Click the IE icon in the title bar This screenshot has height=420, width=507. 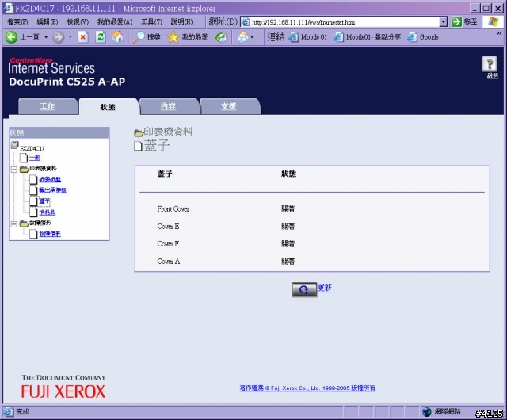tap(9, 8)
